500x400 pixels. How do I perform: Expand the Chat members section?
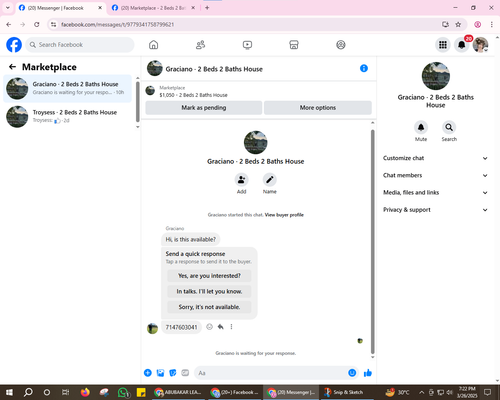[x=435, y=175]
